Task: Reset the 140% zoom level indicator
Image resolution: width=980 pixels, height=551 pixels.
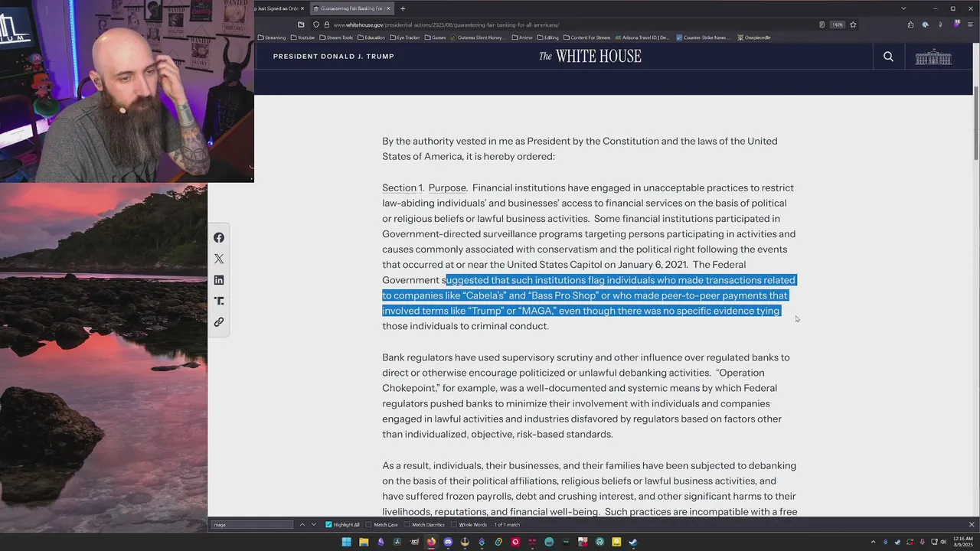Action: [838, 24]
